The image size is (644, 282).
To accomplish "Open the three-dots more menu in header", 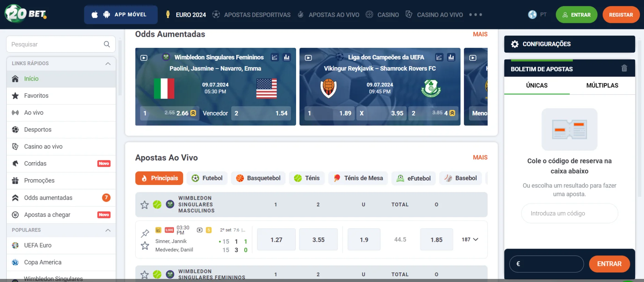I will click(x=475, y=15).
